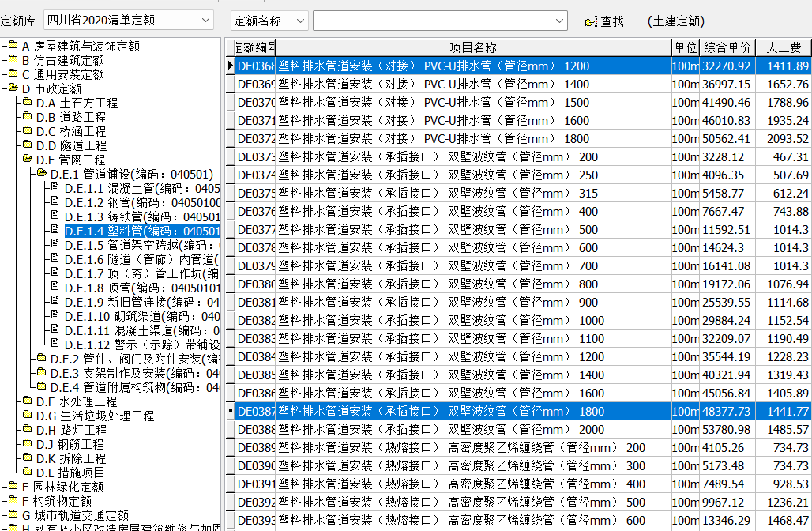The height and width of the screenshot is (531, 812).
Task: Click folder icon of D.F 水处理工程
Action: point(28,401)
